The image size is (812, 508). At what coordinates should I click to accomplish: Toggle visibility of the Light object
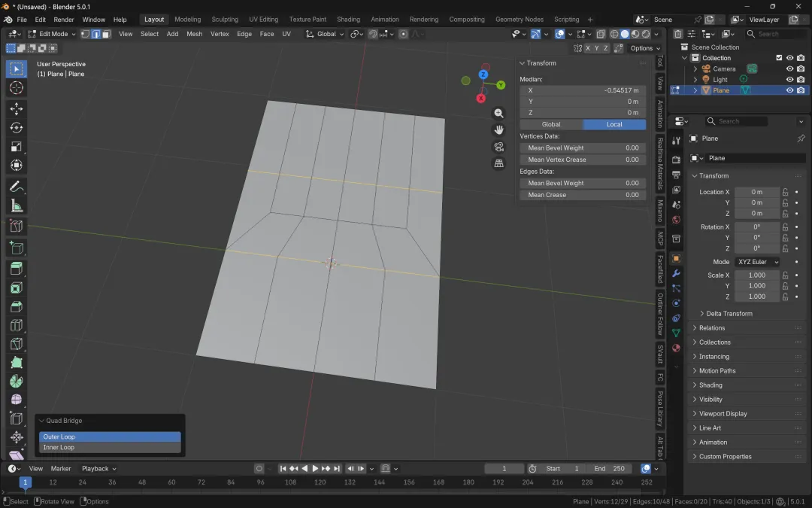click(789, 79)
